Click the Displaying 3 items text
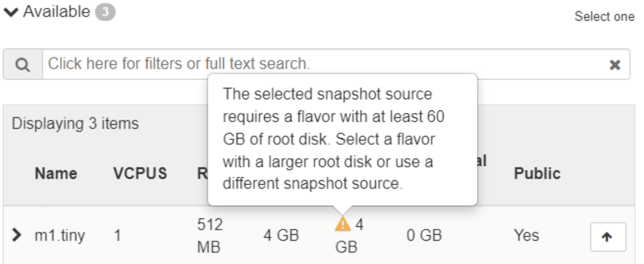 (x=75, y=123)
